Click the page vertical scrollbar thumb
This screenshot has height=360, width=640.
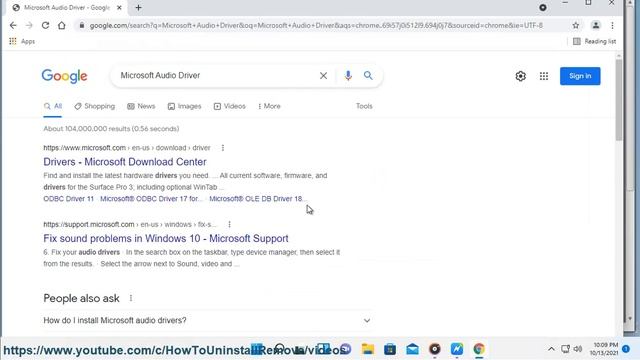pyautogui.click(x=619, y=100)
